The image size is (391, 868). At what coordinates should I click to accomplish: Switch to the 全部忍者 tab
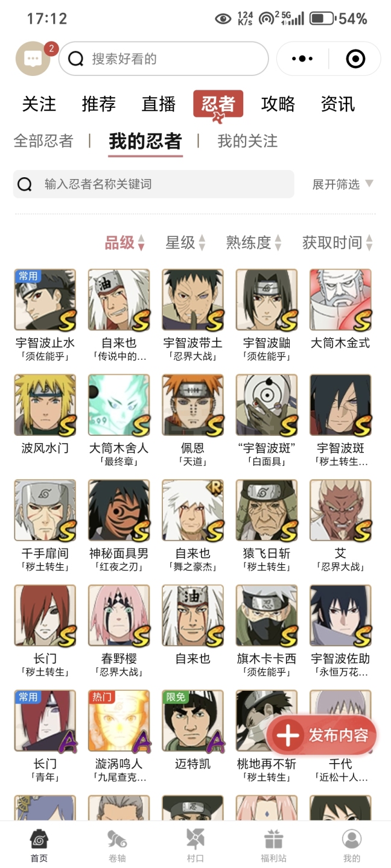pos(43,141)
